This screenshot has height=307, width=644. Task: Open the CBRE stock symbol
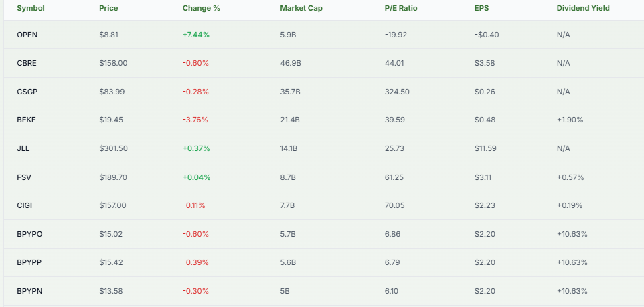[27, 63]
